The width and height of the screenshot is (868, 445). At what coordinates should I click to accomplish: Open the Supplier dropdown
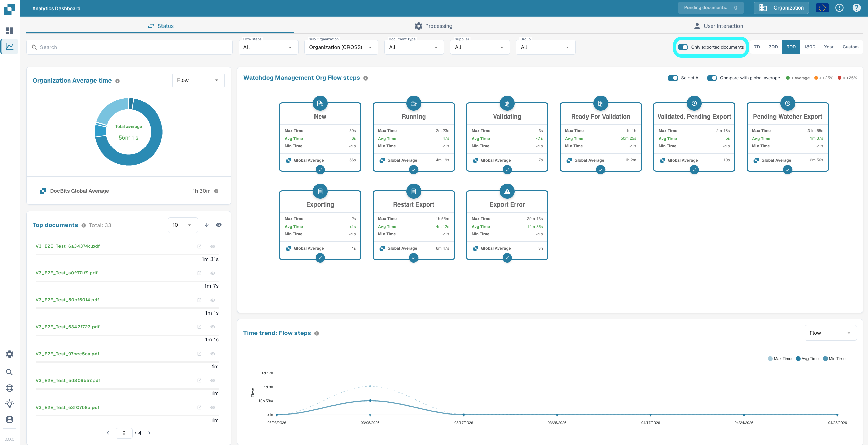(x=480, y=47)
